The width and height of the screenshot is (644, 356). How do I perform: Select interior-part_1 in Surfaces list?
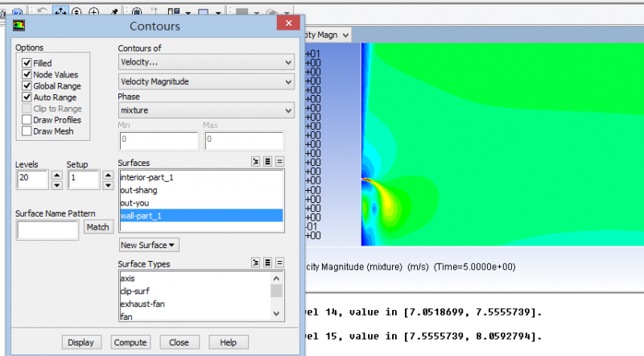[201, 177]
